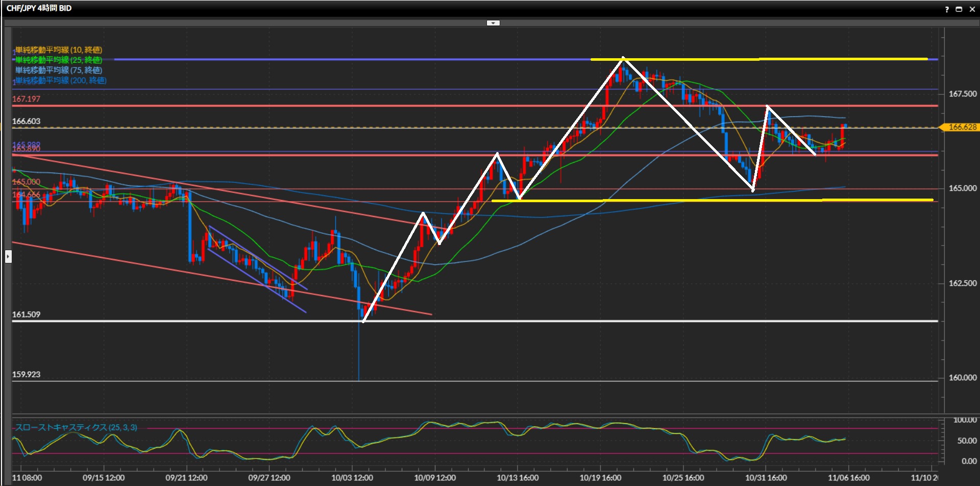Click the 75-period moving average label
Viewport: 980px width, 486px height.
pos(59,70)
